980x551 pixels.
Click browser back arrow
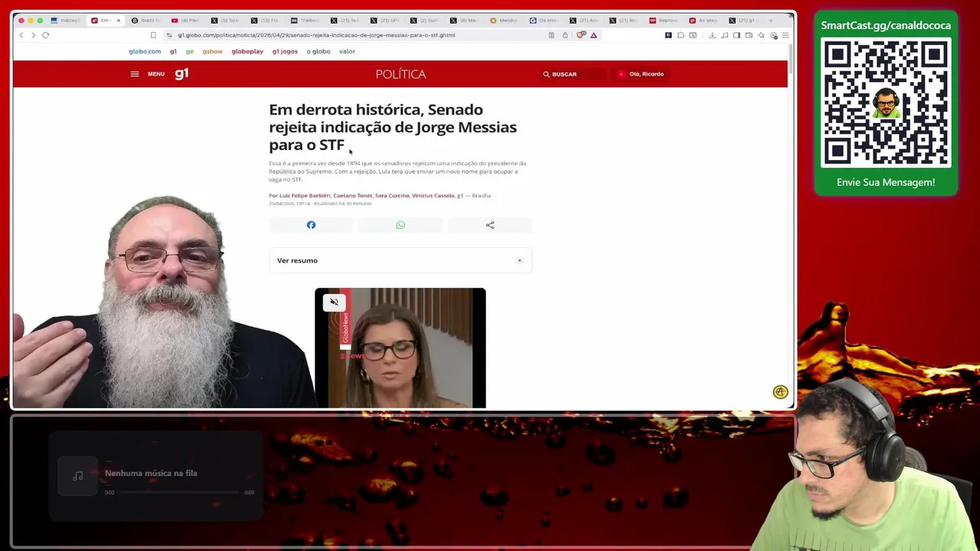coord(21,35)
